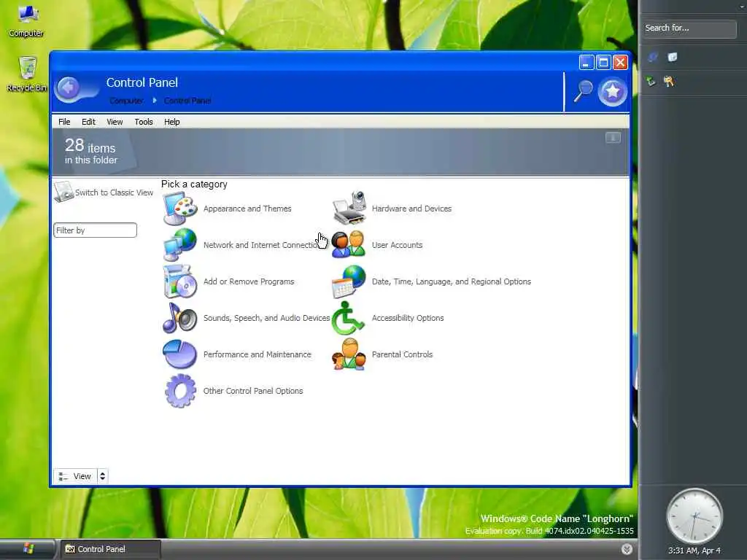Click the Parental Controls link
The width and height of the screenshot is (747, 560).
pyautogui.click(x=402, y=354)
